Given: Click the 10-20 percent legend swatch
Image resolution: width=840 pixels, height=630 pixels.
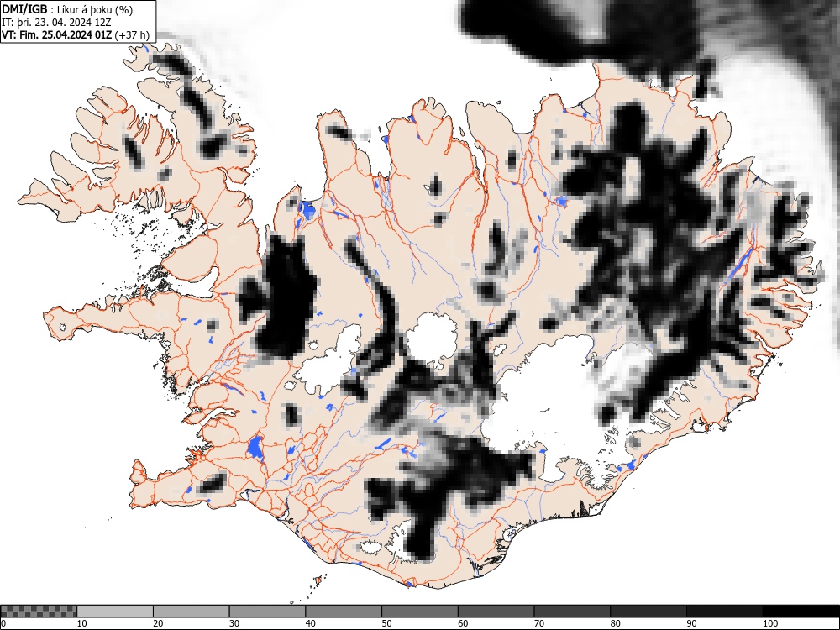Looking at the screenshot, I should coord(115,612).
